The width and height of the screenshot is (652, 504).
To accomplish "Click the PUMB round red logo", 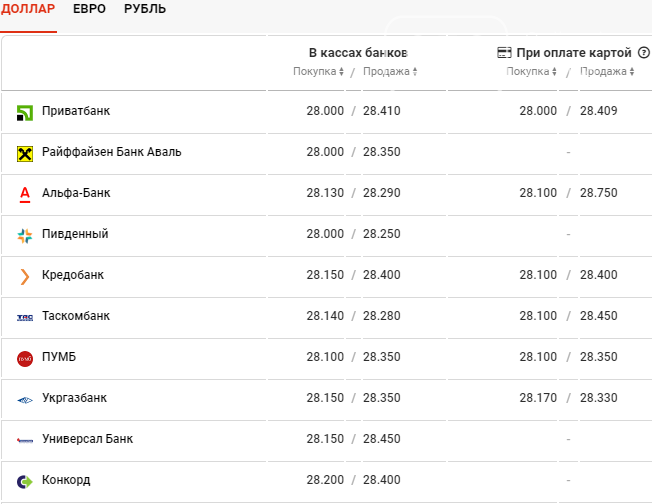I will 25,358.
